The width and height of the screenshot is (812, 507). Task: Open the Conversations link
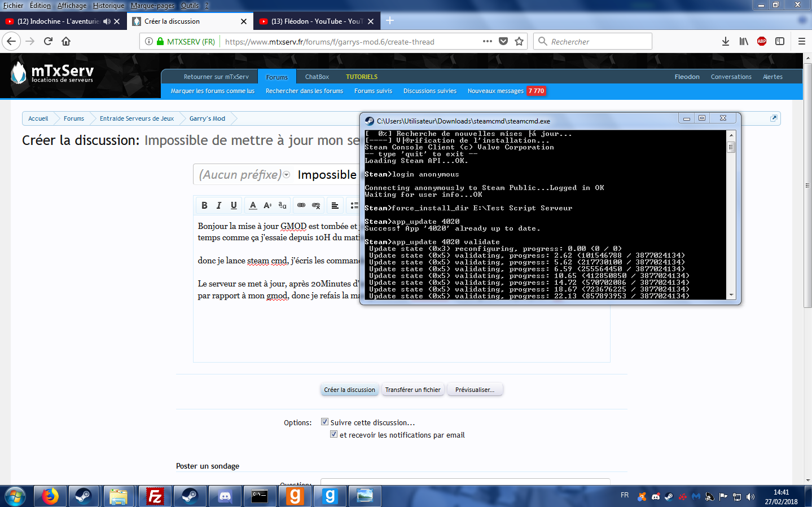pyautogui.click(x=731, y=77)
